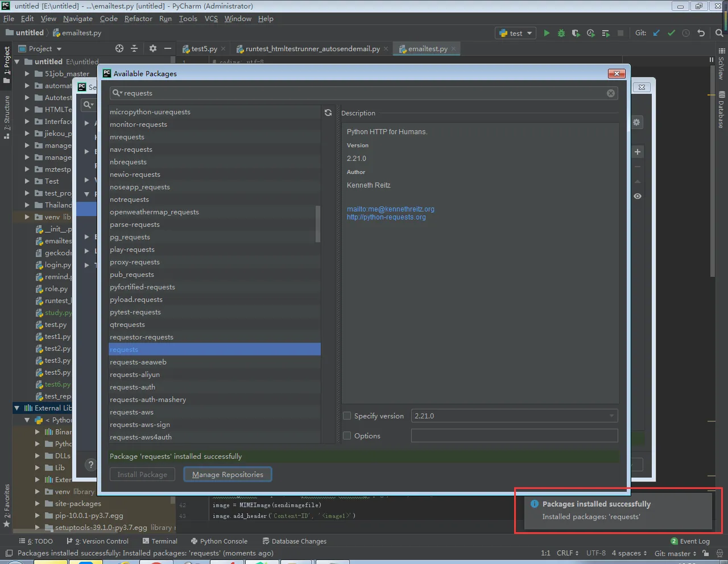Open the concurrency diagram run icon

point(606,33)
